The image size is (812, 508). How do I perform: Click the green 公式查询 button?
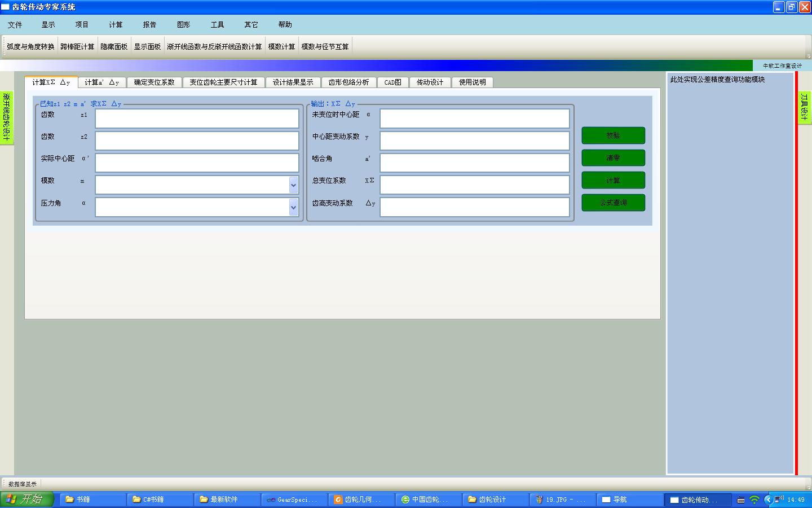pos(614,203)
